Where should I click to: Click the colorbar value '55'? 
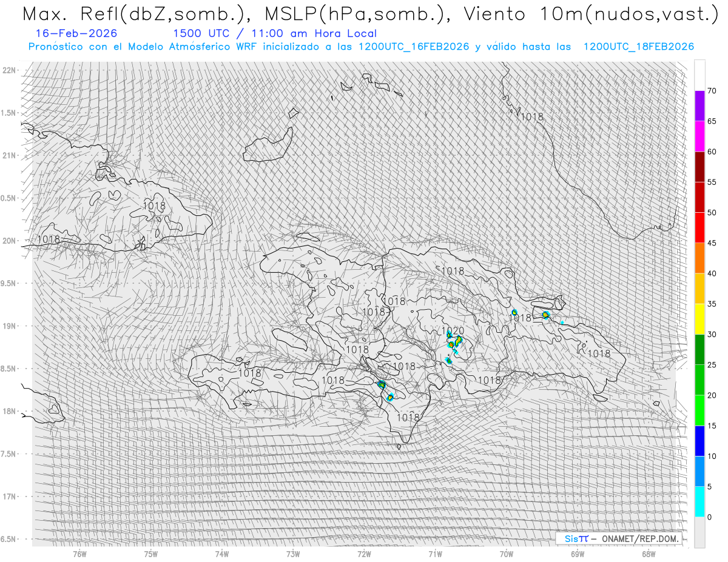pyautogui.click(x=712, y=182)
